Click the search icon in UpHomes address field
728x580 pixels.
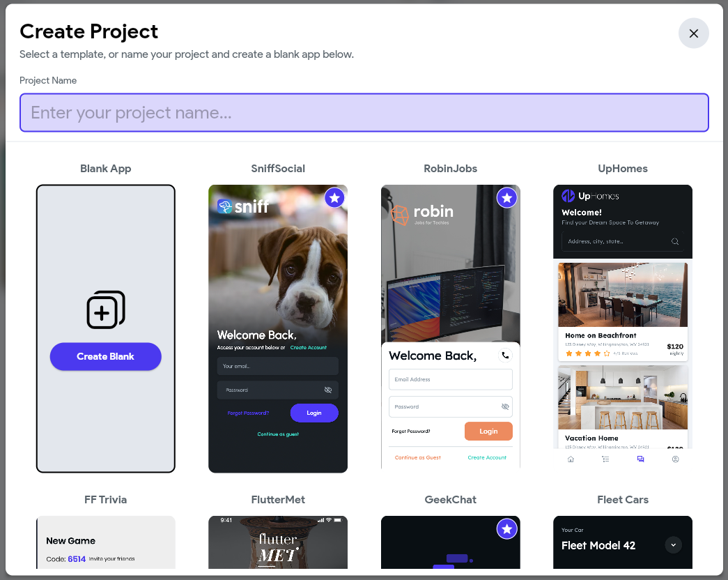tap(674, 241)
